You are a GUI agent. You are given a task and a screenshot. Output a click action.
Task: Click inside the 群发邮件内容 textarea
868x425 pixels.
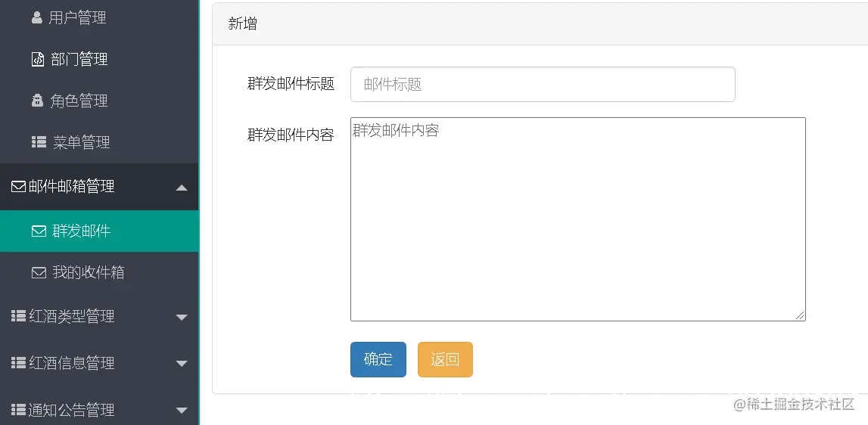[x=578, y=219]
